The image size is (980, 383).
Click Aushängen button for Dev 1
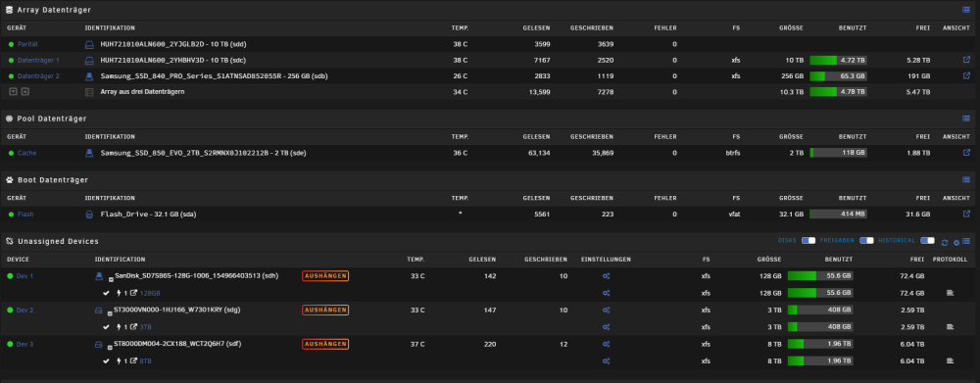325,275
